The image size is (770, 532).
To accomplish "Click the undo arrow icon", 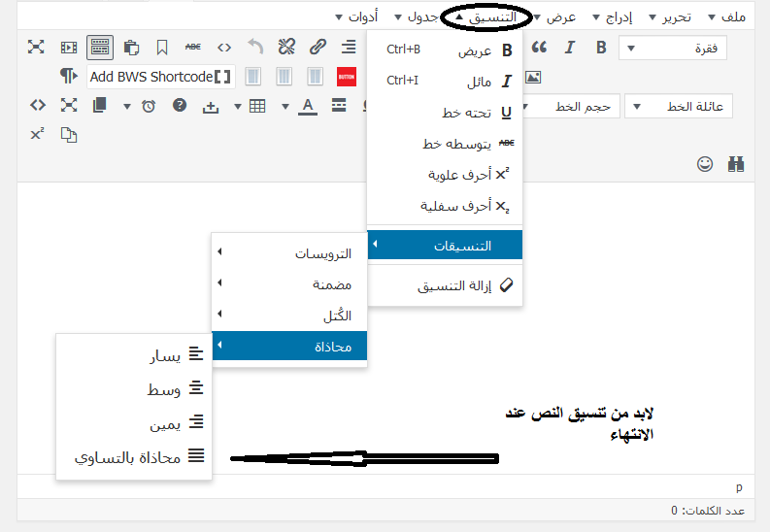I will tap(255, 47).
